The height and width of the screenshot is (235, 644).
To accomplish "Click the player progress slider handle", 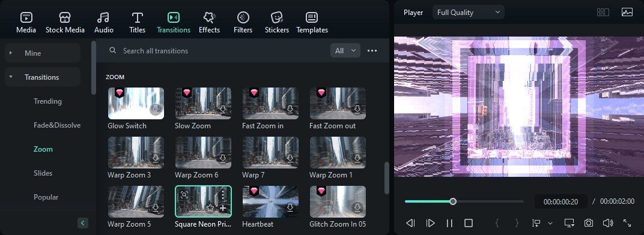I will coord(452,201).
